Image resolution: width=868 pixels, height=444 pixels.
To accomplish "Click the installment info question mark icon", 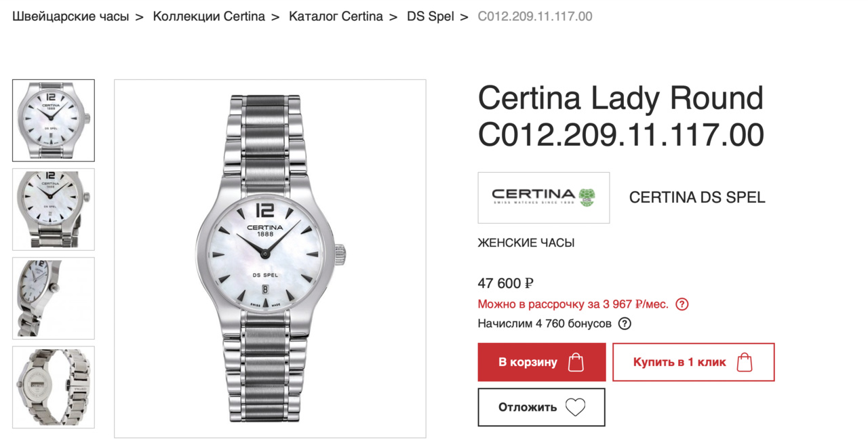I will [682, 304].
